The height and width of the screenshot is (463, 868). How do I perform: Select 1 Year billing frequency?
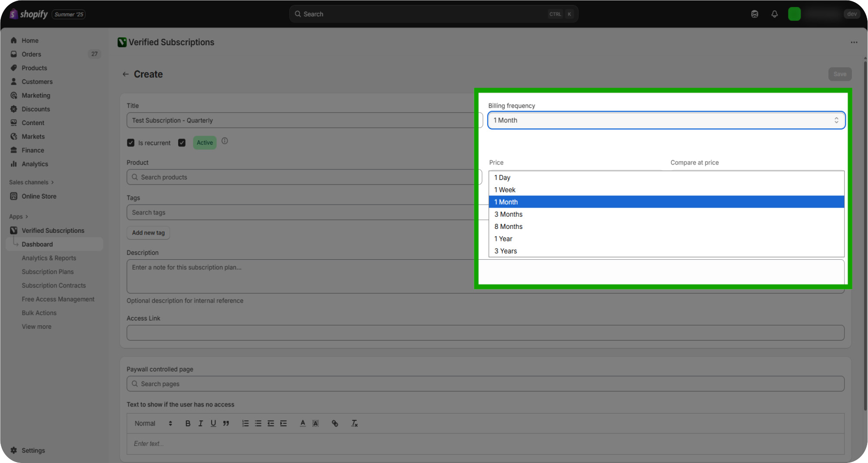coord(666,238)
